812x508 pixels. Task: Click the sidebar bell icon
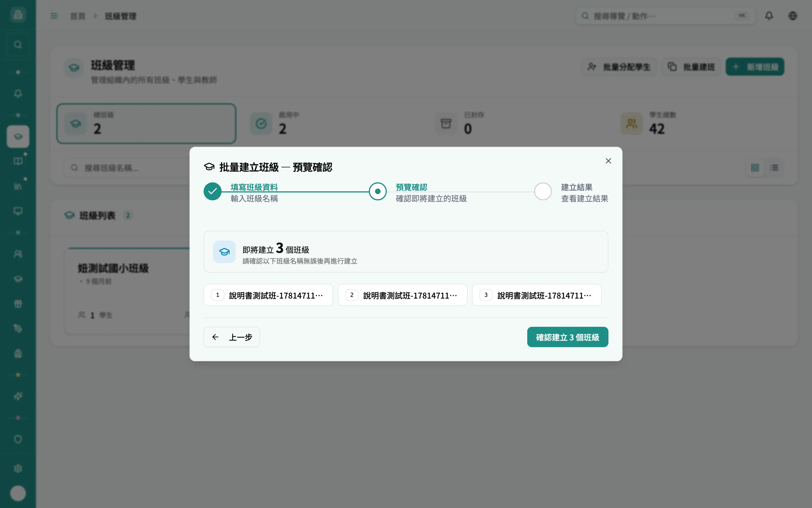(x=18, y=94)
